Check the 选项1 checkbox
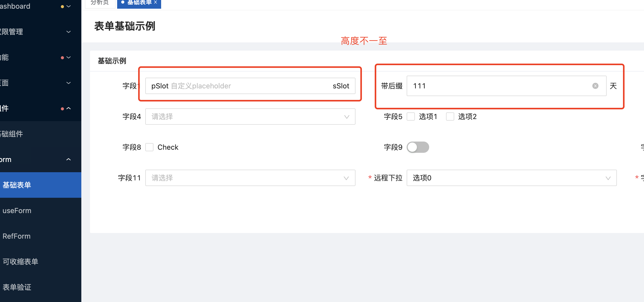 411,117
